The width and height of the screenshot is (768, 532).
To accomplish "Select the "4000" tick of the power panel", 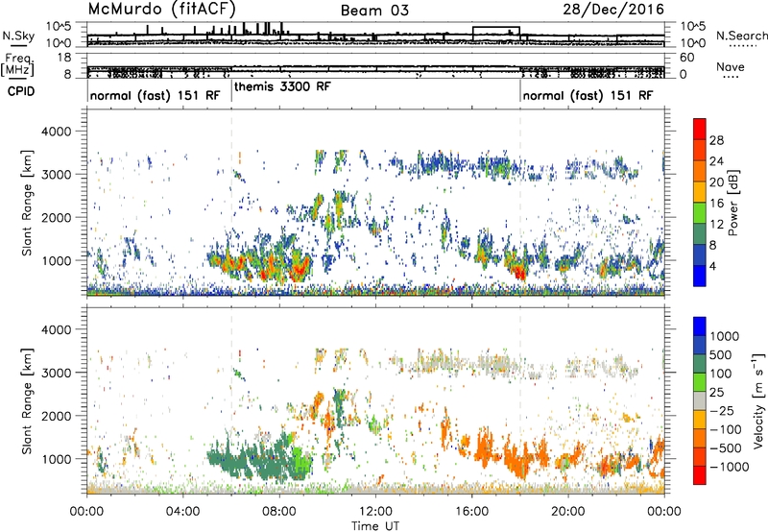I will pos(57,132).
